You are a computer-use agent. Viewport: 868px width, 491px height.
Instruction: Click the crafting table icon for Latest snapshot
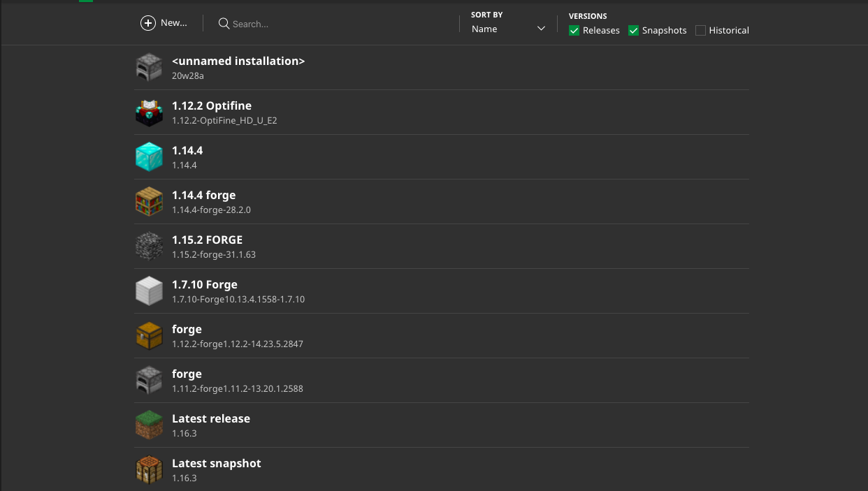(x=149, y=469)
